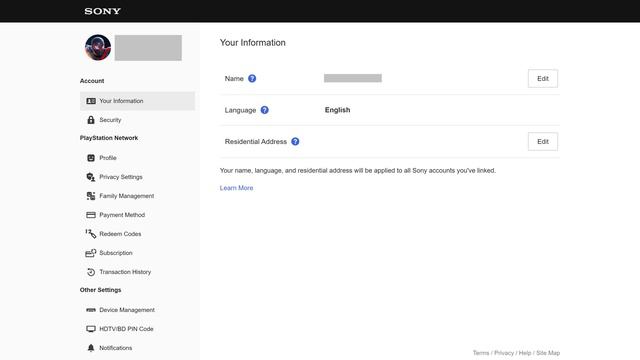Click the English language value
Screen dimensions: 640x360
tap(338, 110)
